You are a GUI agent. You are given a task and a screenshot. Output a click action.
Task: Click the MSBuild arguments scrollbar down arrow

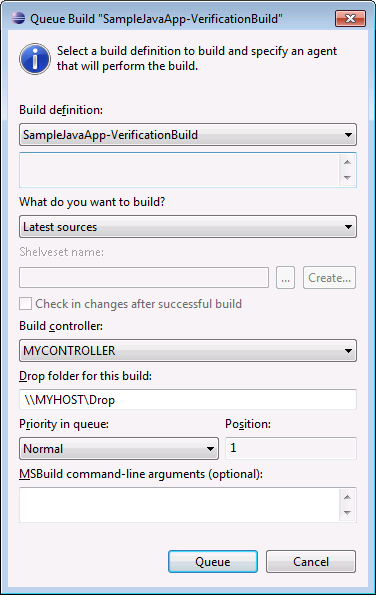pyautogui.click(x=347, y=513)
